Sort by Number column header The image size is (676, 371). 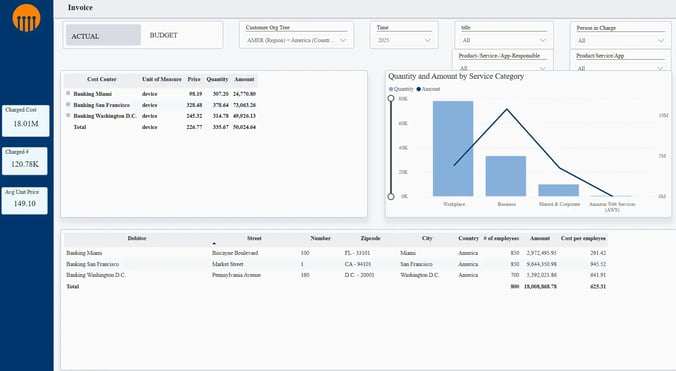tap(320, 238)
